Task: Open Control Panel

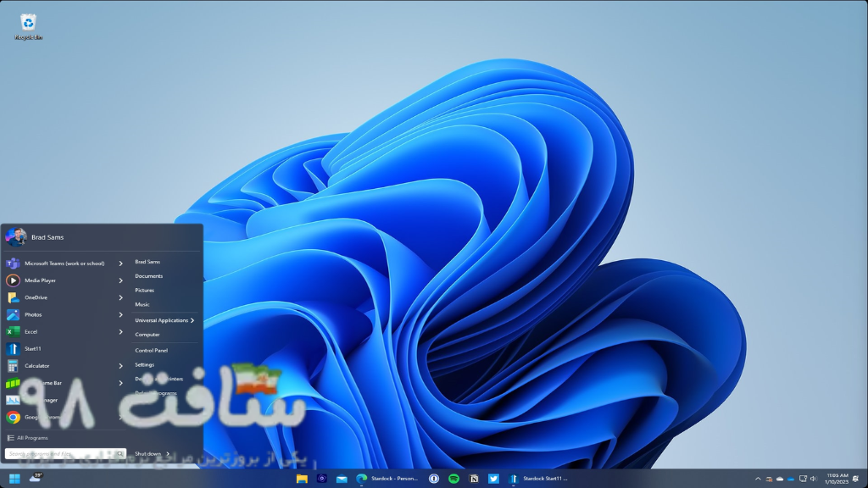Action: [x=151, y=350]
